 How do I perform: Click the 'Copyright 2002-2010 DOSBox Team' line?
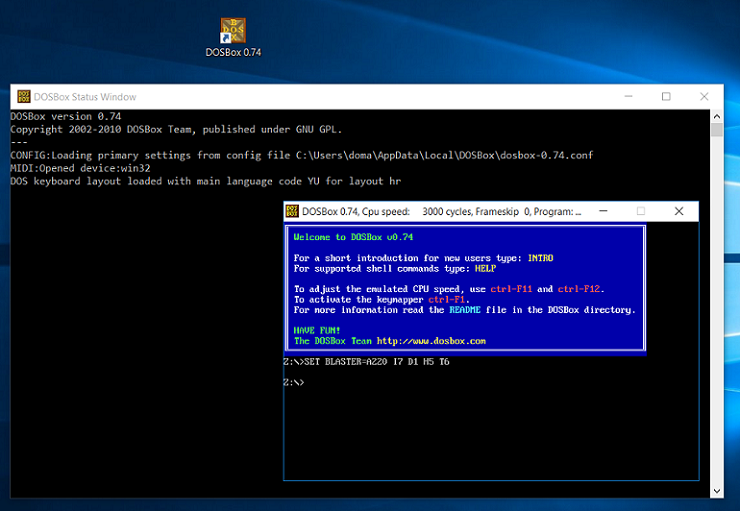[x=176, y=129]
